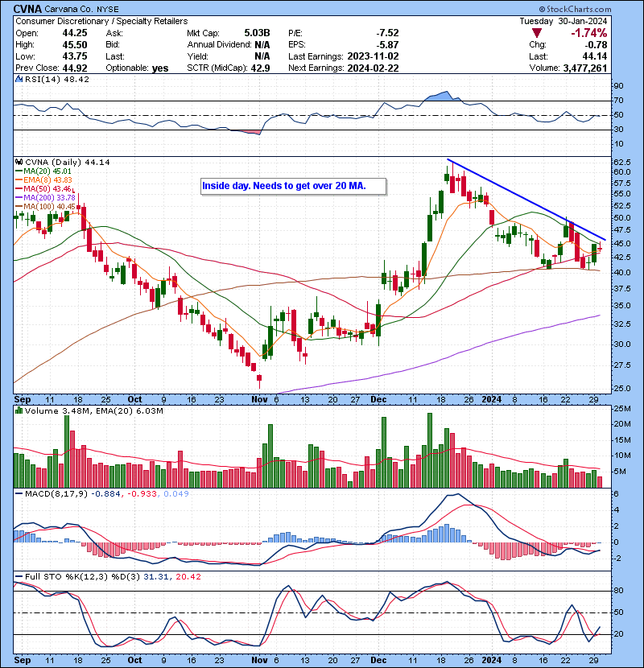Viewport: 644px width, 668px height.
Task: Click the -2 level on MACD axis
Action: pos(618,558)
